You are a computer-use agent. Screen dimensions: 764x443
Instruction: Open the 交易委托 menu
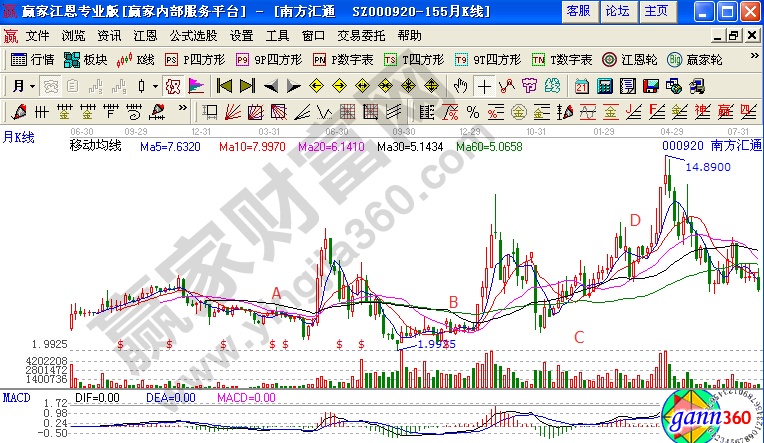[x=361, y=36]
